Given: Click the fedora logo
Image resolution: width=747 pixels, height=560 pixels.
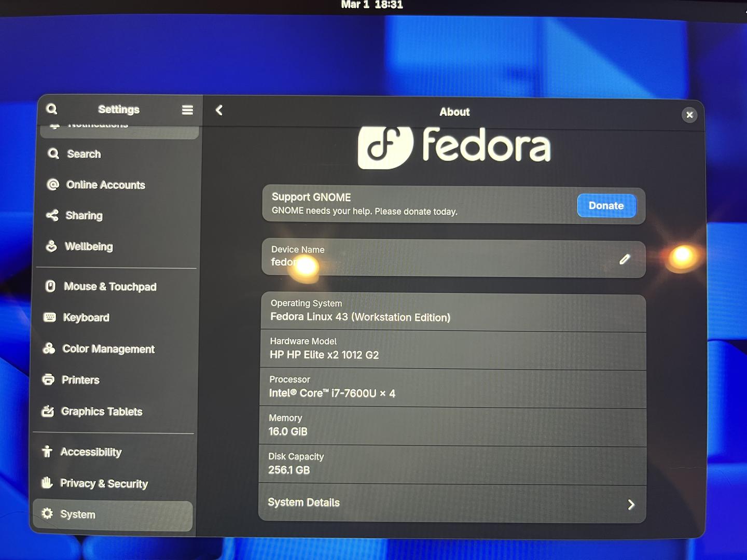Looking at the screenshot, I should click(454, 147).
